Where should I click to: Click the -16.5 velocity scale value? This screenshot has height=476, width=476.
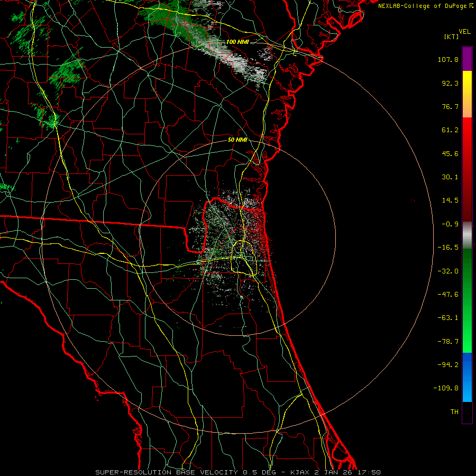(x=448, y=248)
